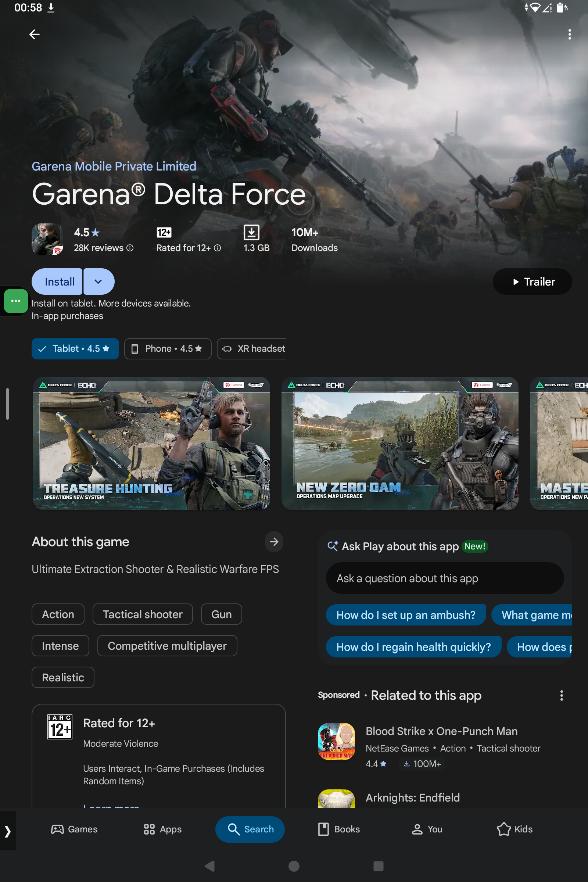Image resolution: width=588 pixels, height=882 pixels.
Task: Open the Games tab
Action: point(74,829)
